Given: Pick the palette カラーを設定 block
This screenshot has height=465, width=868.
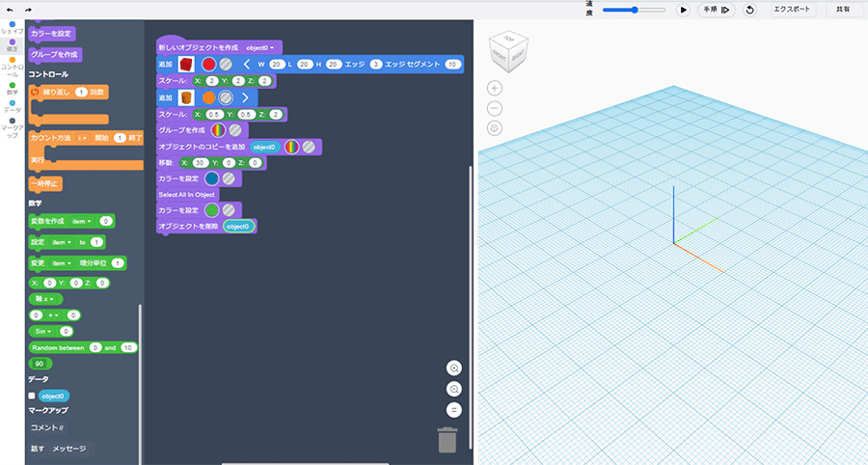Looking at the screenshot, I should pos(52,33).
